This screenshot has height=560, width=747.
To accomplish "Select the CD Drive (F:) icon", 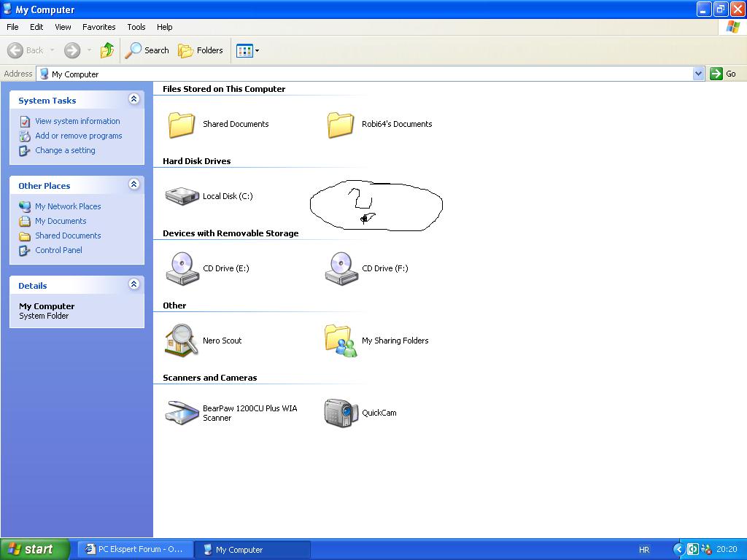I will point(341,268).
